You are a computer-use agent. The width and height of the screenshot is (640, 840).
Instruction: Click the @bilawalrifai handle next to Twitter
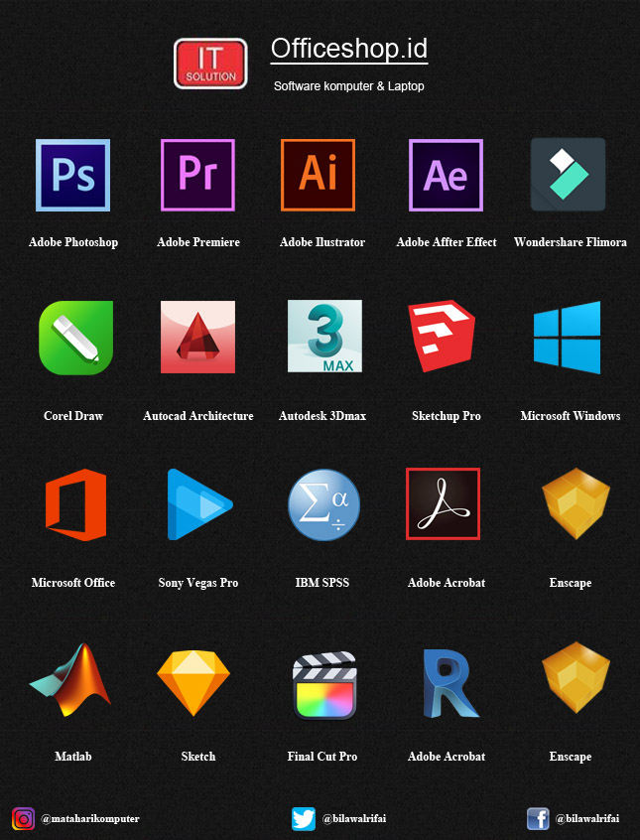pos(354,818)
